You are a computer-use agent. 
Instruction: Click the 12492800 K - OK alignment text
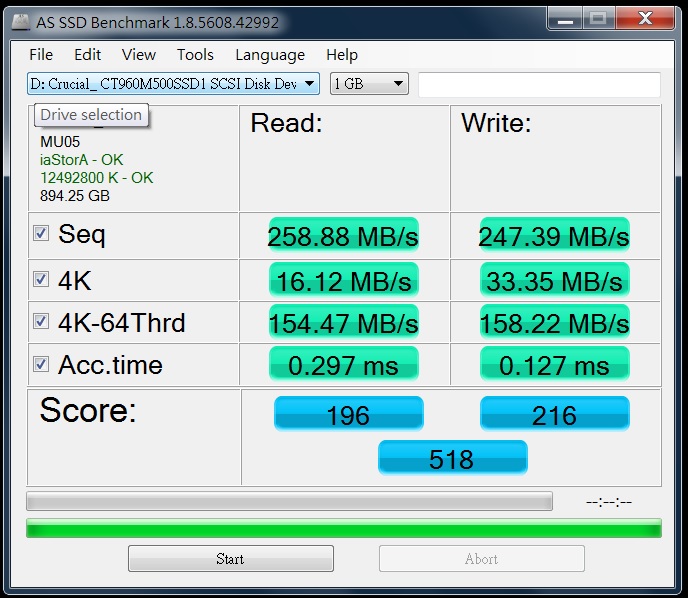(x=97, y=178)
